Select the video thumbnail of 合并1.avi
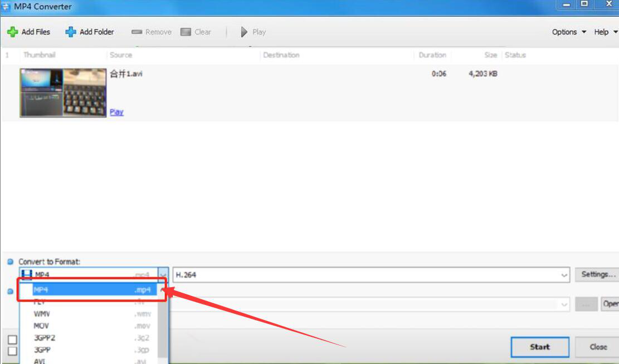The width and height of the screenshot is (619, 364). (x=63, y=93)
